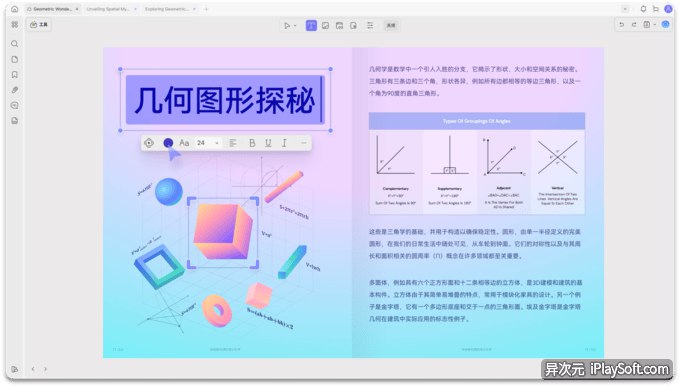
Task: Click inside the 几何图形探秘 title text box
Action: tap(225, 100)
